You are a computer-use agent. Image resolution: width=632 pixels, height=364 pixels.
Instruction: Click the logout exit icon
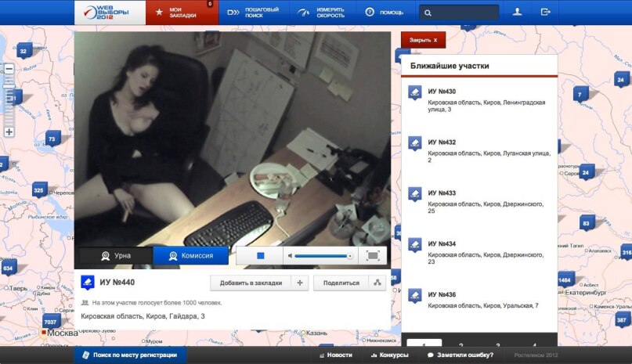(545, 12)
